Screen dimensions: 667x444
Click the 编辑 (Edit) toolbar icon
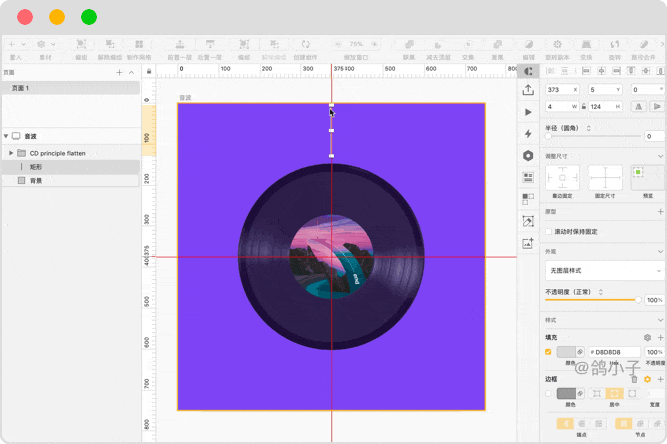528,44
